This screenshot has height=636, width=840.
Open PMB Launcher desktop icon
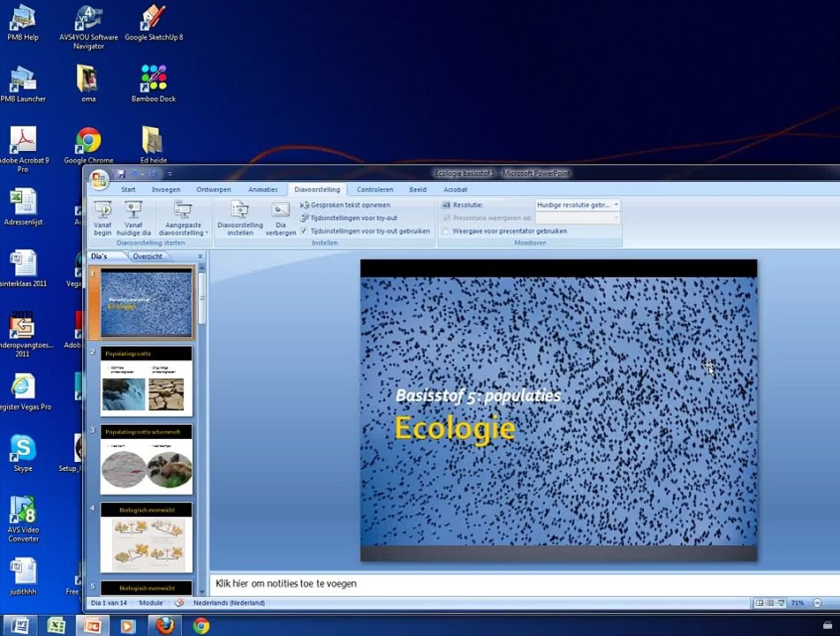(23, 84)
